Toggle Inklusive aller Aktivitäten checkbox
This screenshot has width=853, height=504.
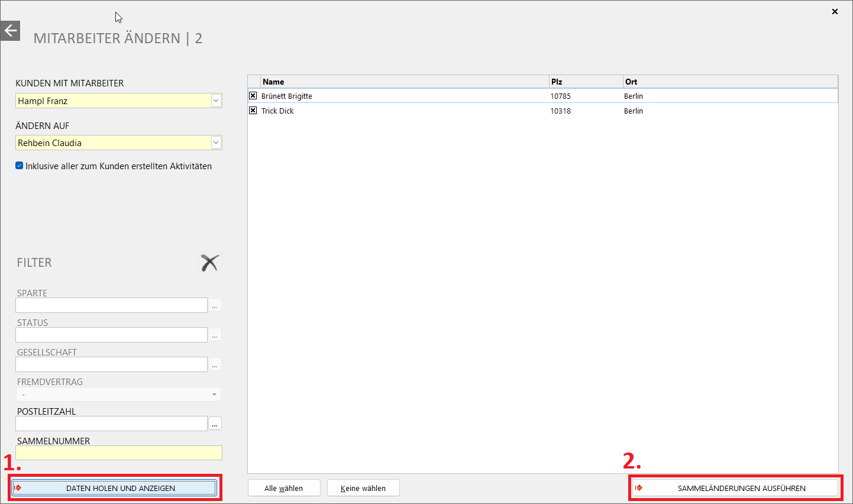(x=20, y=166)
